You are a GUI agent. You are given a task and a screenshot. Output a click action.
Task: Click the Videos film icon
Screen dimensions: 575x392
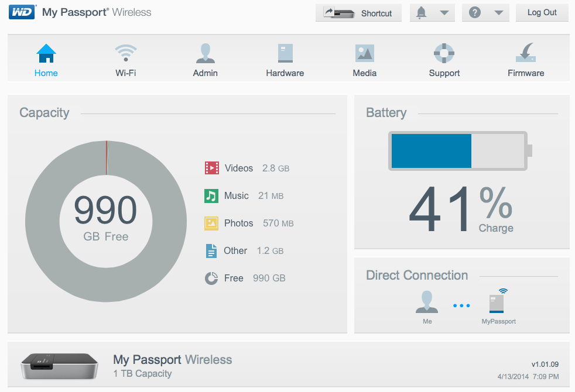point(211,169)
